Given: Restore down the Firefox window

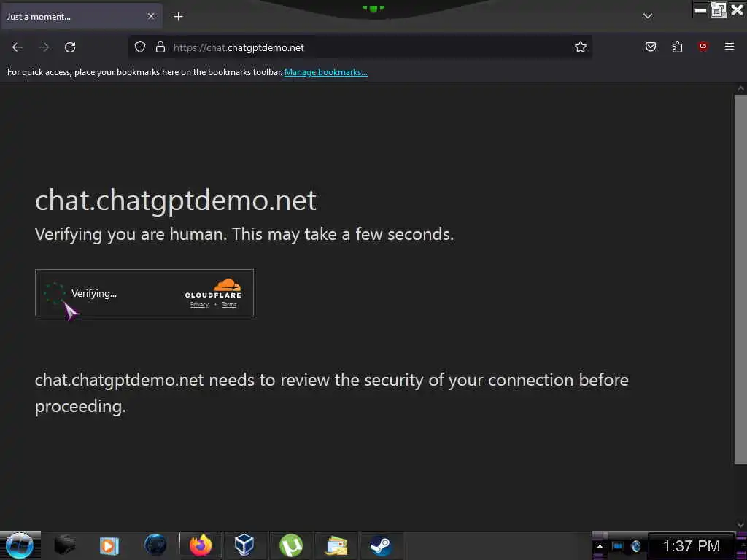Looking at the screenshot, I should point(719,10).
